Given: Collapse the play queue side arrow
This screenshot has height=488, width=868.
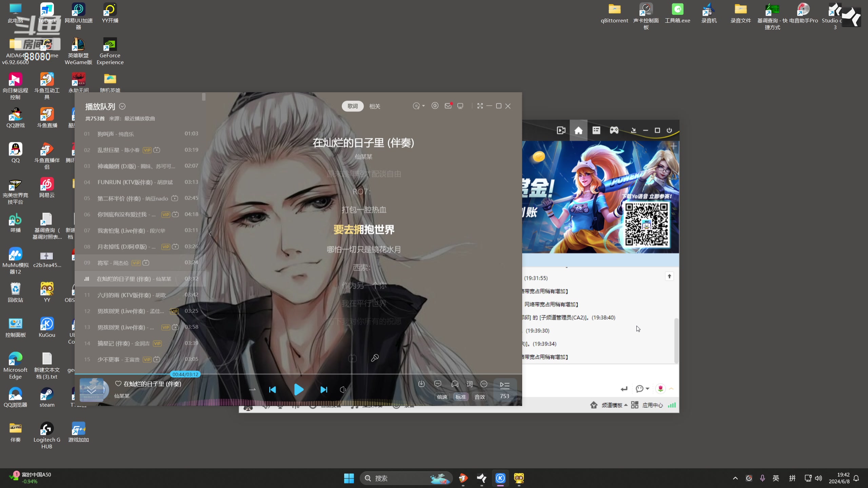Looking at the screenshot, I should [x=210, y=233].
